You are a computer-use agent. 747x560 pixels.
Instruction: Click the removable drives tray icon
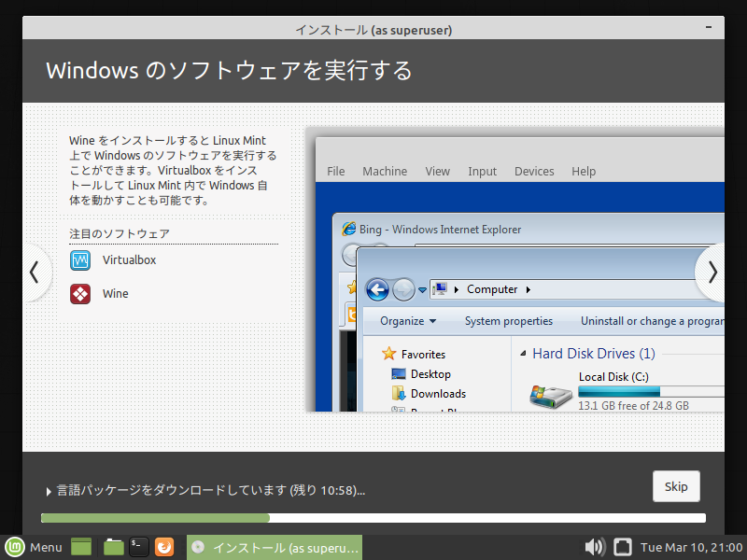click(x=622, y=547)
